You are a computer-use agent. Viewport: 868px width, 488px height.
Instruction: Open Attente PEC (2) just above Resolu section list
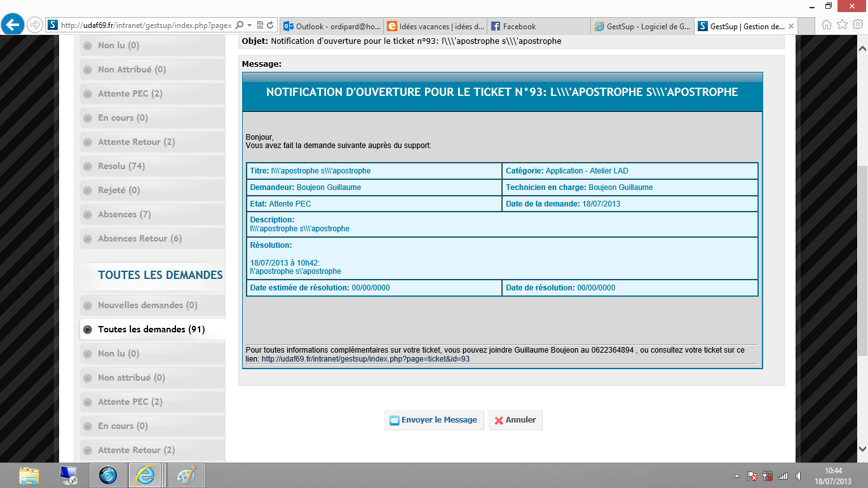[153, 94]
